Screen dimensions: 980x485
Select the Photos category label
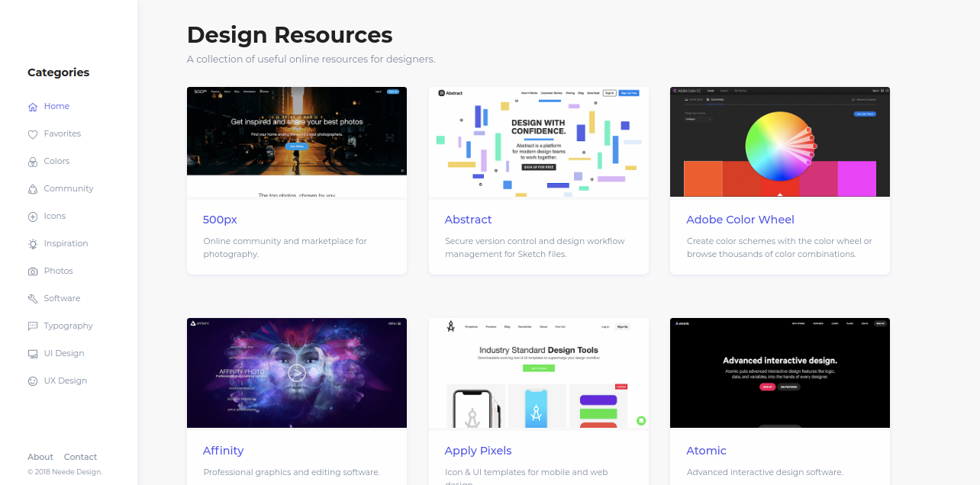pyautogui.click(x=59, y=271)
